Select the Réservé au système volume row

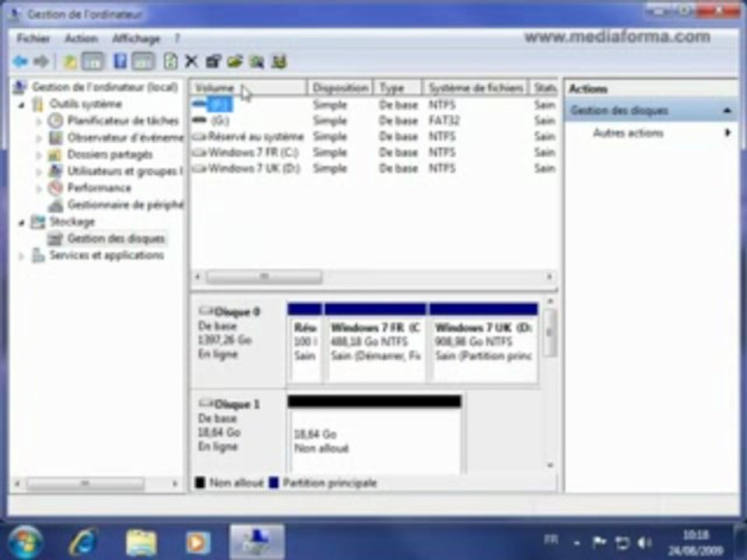374,137
